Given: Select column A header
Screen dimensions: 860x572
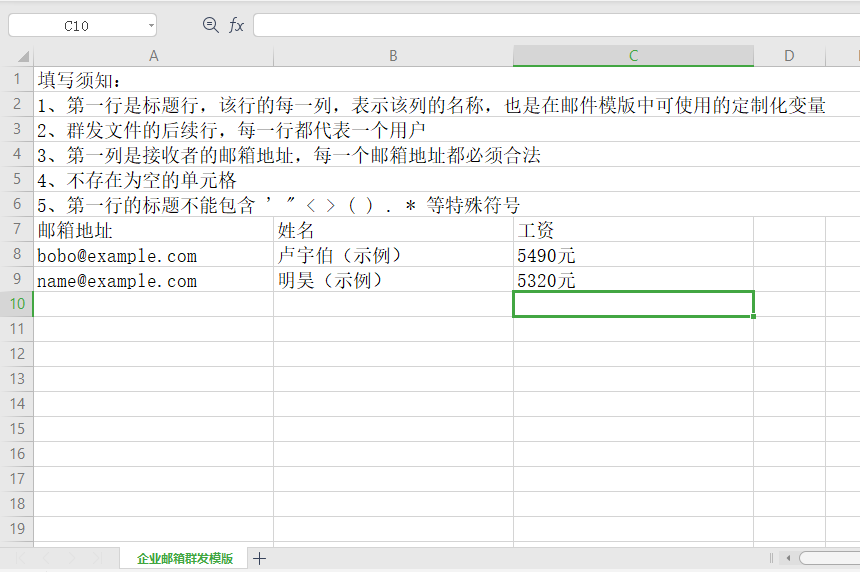Looking at the screenshot, I should (154, 56).
